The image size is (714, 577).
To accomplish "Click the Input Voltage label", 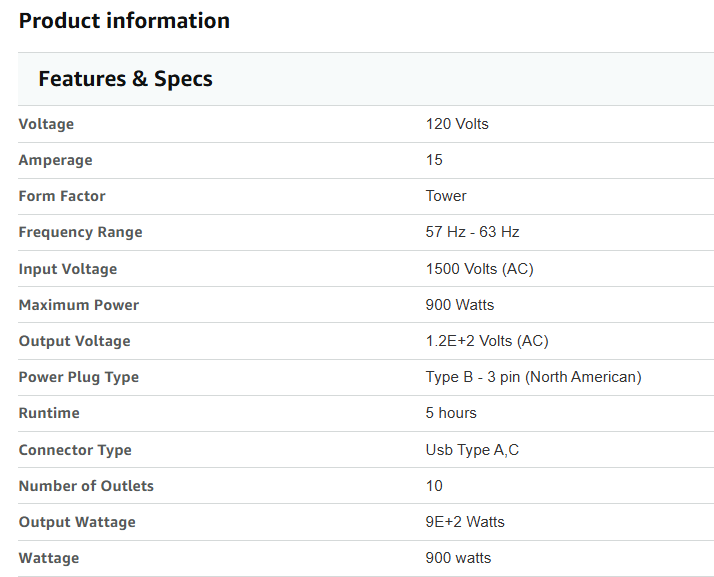I will click(68, 269).
